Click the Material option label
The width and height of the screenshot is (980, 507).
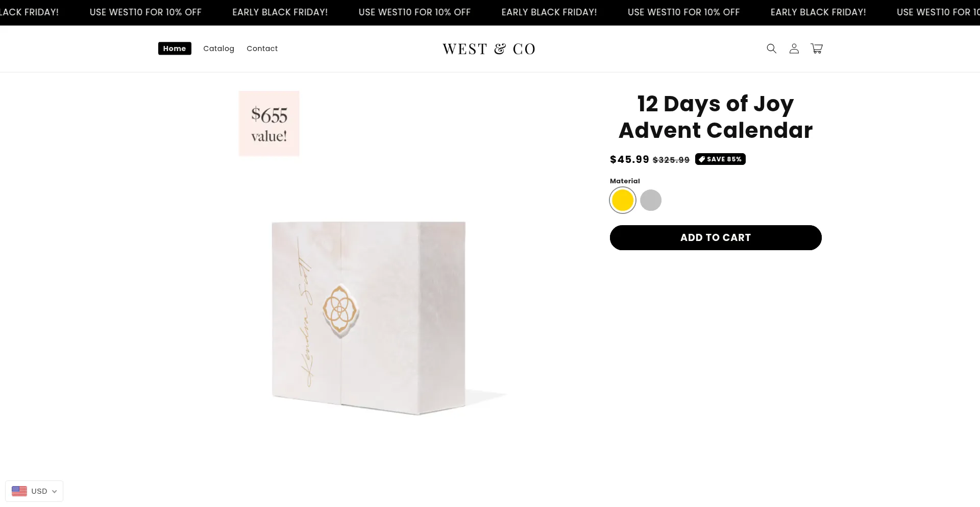point(625,181)
